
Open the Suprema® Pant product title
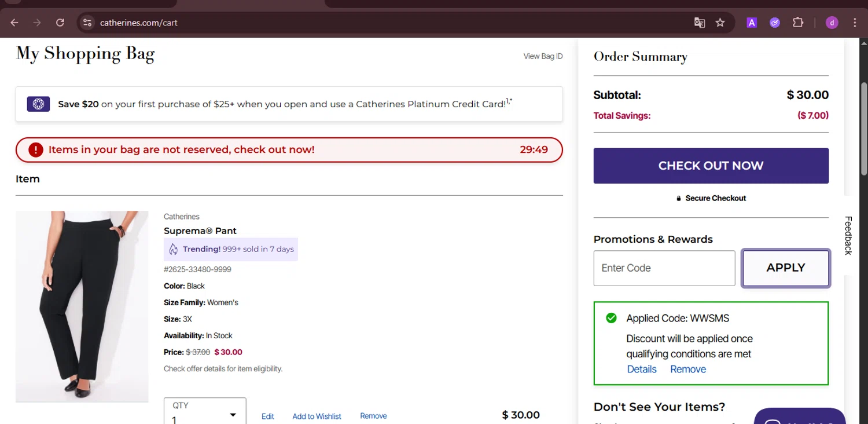(x=200, y=231)
